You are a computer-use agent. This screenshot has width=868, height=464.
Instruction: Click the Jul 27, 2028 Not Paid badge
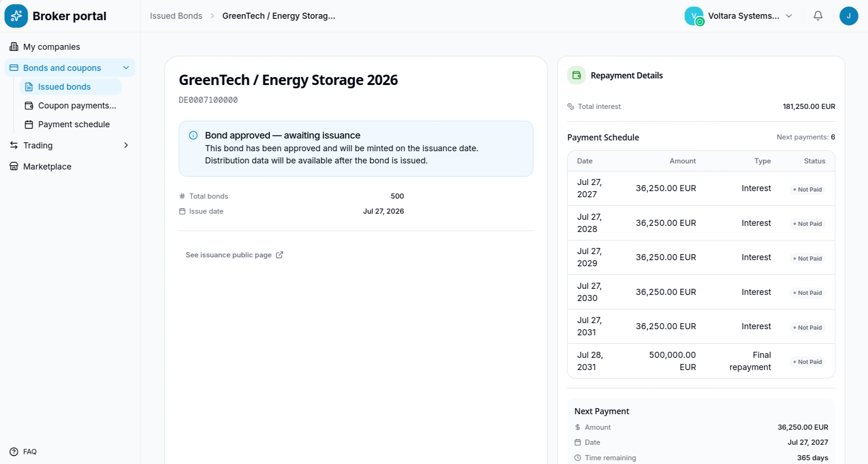click(x=807, y=224)
